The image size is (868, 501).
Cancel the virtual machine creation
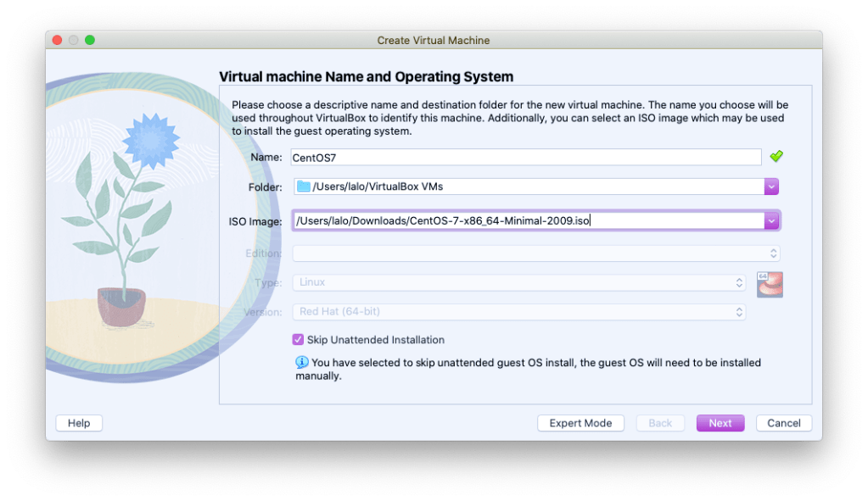point(784,423)
